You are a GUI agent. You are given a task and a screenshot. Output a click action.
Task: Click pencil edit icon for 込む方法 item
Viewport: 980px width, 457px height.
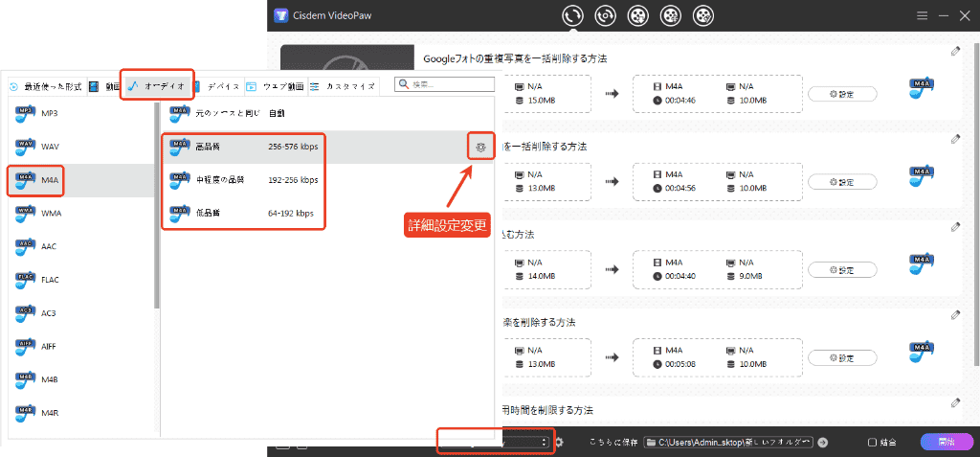pos(955,227)
